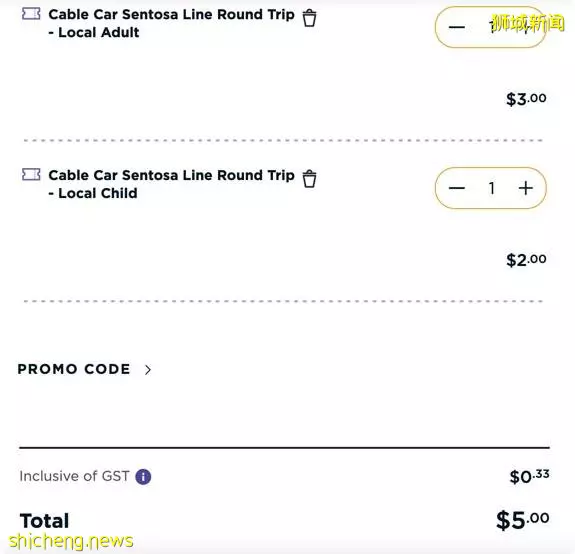This screenshot has width=575, height=554.
Task: Click the Inclusive of GST label
Action: tap(74, 476)
